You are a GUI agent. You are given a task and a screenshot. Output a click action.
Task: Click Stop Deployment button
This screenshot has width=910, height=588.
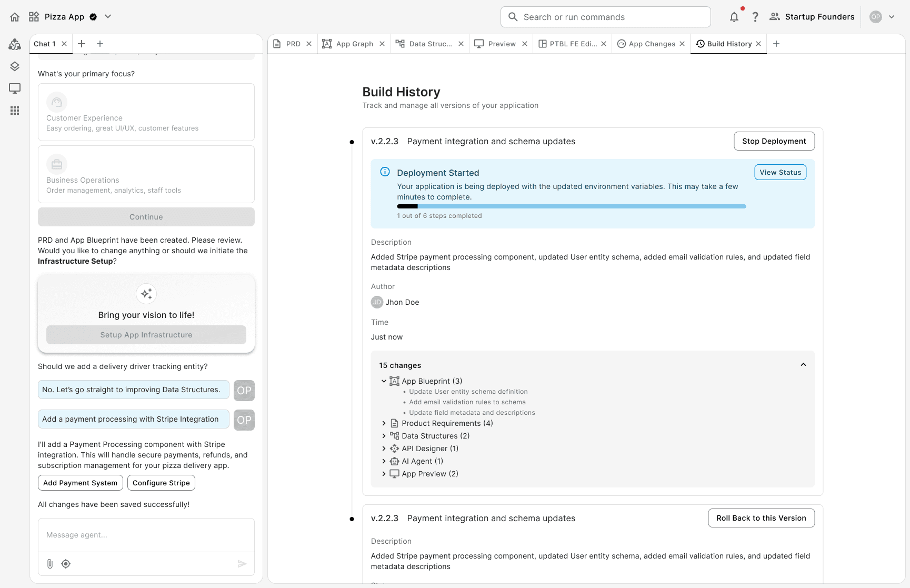tap(774, 141)
